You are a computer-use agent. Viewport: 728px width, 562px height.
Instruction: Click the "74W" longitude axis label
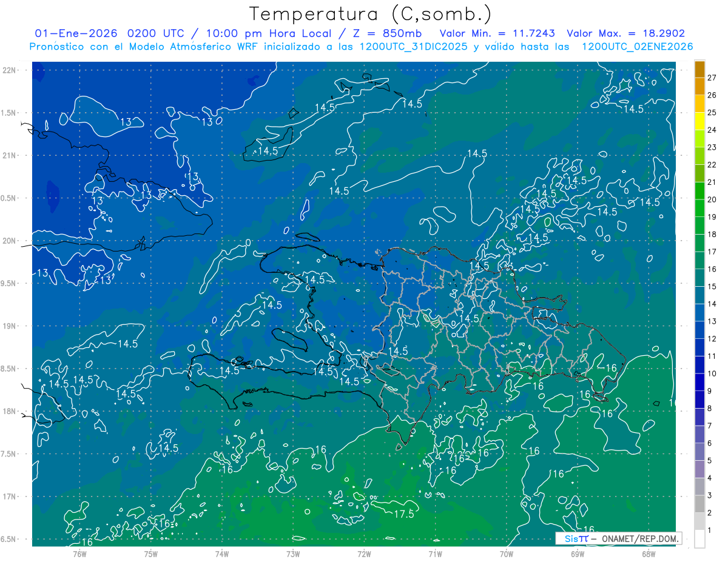[x=222, y=553]
